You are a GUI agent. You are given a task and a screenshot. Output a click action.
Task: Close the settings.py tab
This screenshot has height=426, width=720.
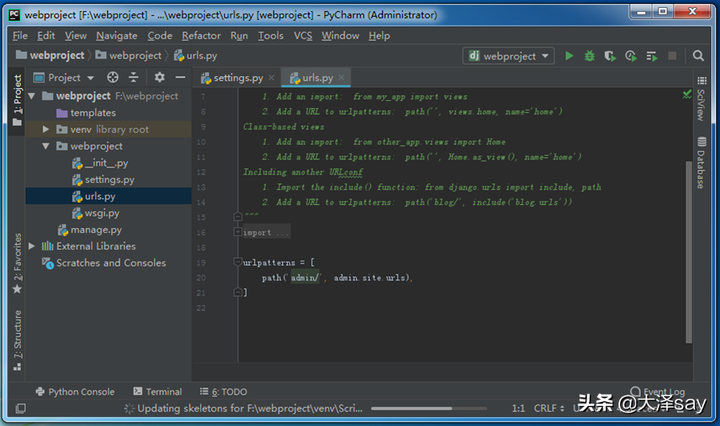click(272, 78)
